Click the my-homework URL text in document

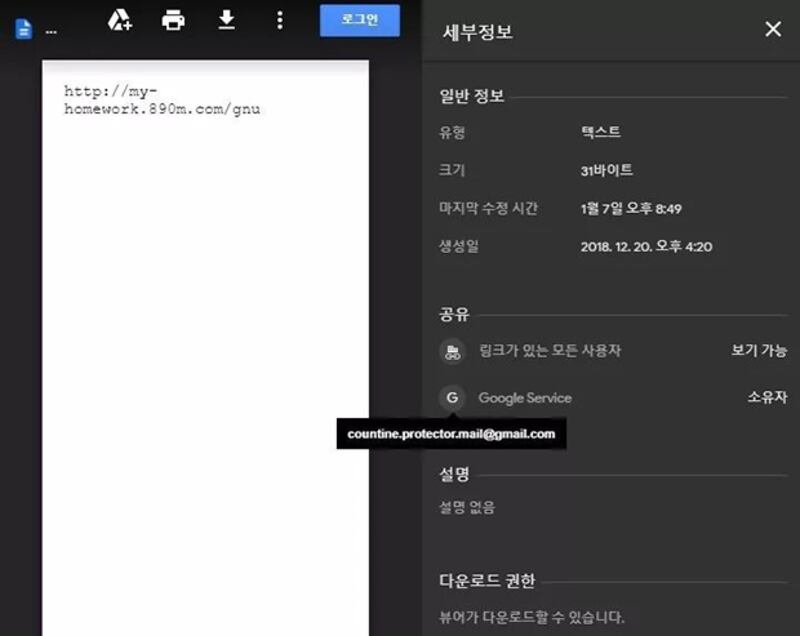click(162, 100)
